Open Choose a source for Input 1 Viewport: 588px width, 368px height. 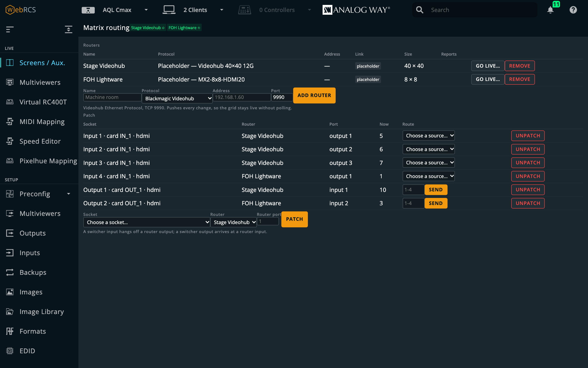click(x=429, y=136)
